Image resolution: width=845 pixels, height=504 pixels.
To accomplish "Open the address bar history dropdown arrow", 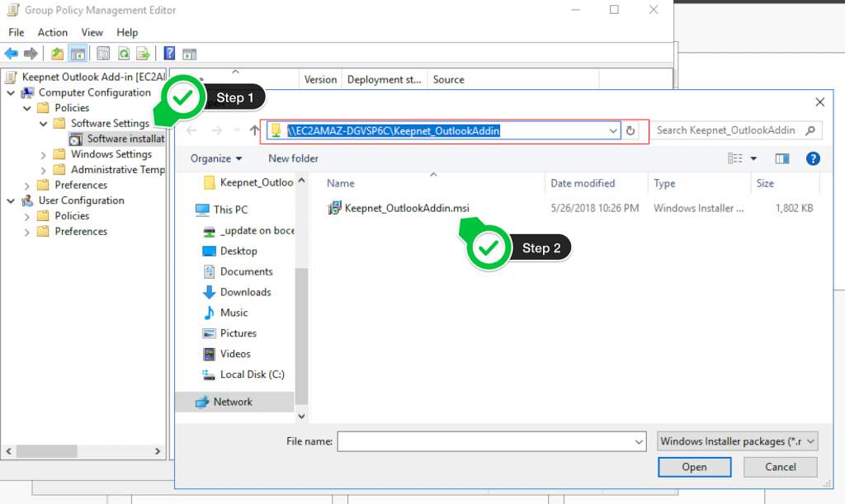I will pyautogui.click(x=613, y=130).
